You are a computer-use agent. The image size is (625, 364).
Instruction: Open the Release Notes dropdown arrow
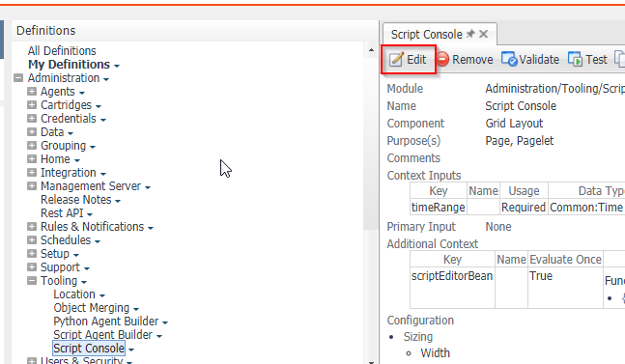tap(118, 201)
